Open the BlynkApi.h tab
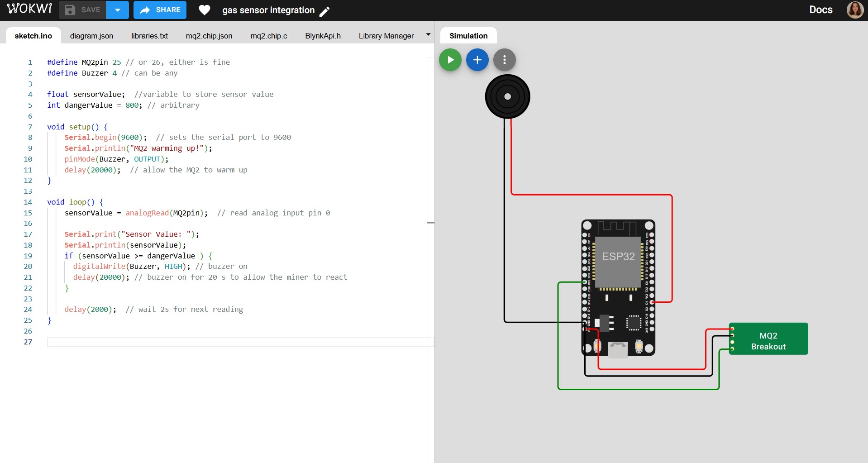 [x=323, y=36]
